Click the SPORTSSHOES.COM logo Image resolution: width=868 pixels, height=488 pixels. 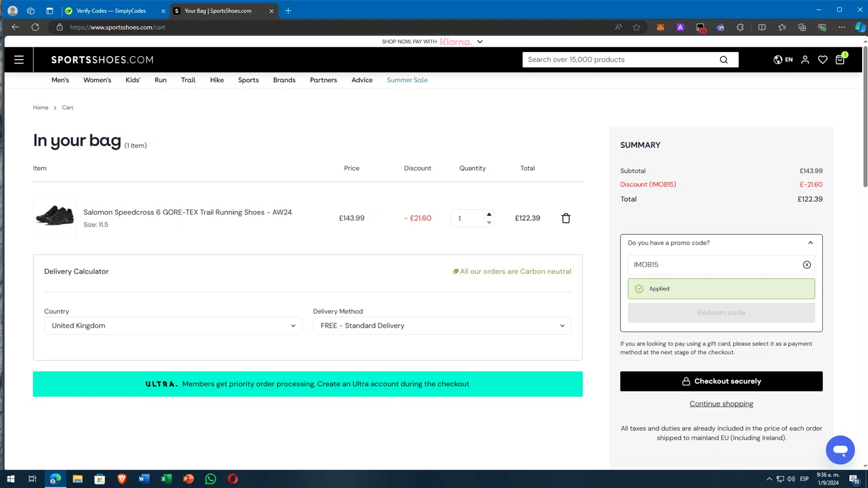coord(102,60)
